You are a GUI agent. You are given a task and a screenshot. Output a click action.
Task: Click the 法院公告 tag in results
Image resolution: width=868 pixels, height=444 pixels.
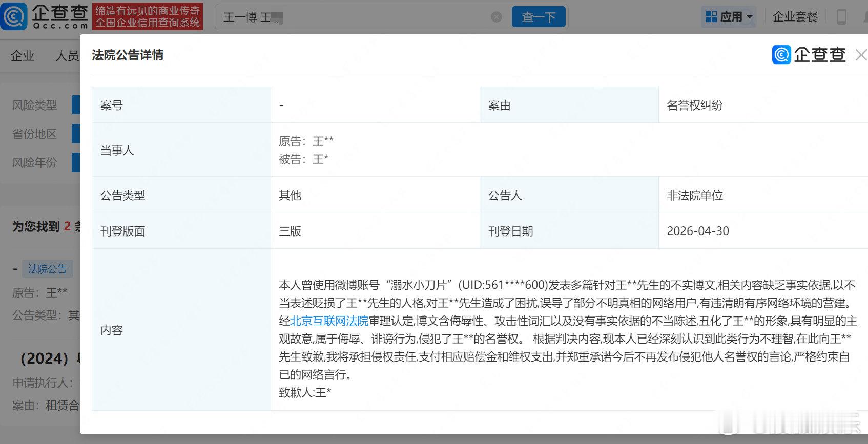(x=47, y=269)
